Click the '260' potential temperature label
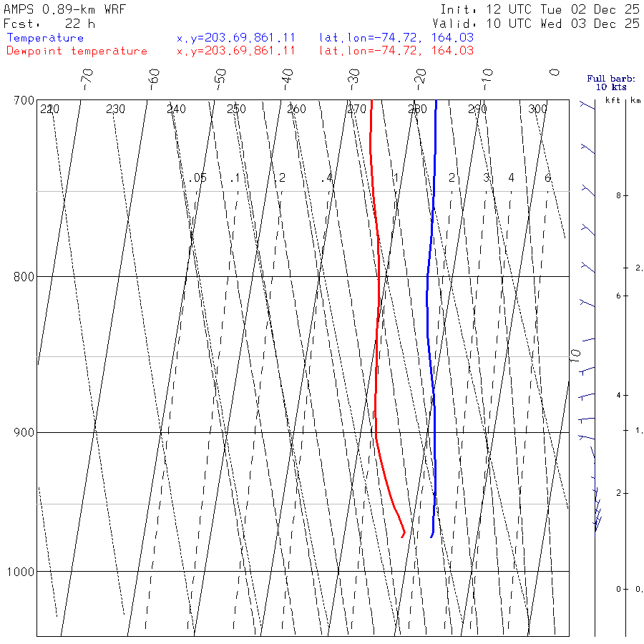644x644 pixels. (x=296, y=109)
